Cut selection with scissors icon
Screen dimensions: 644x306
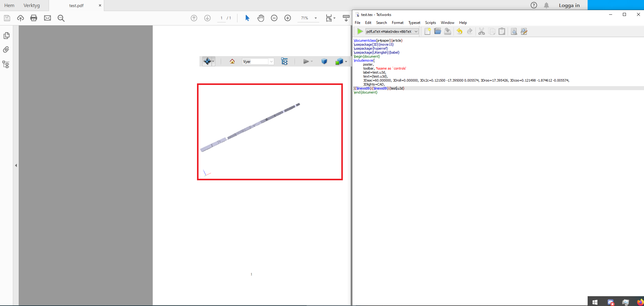(x=482, y=31)
